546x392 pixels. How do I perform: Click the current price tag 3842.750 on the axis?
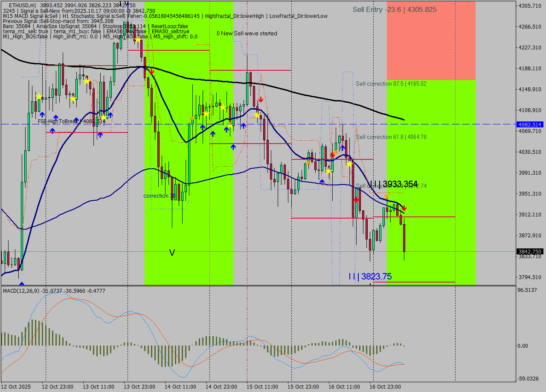529,251
